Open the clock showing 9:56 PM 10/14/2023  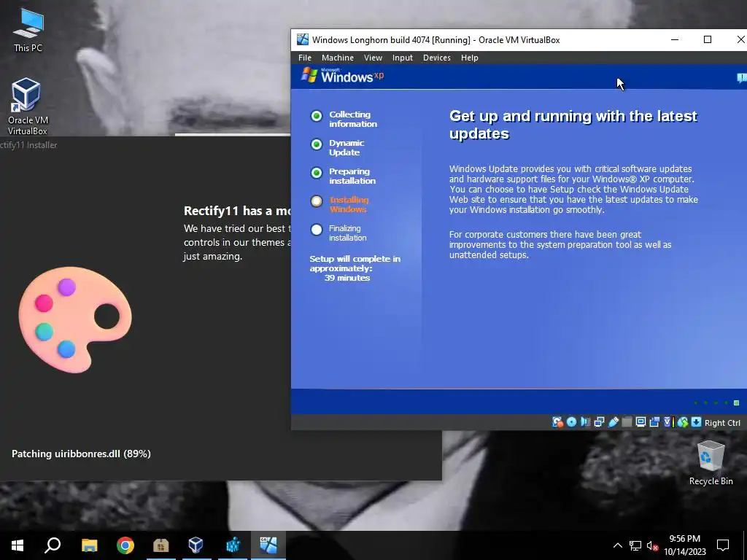click(684, 545)
